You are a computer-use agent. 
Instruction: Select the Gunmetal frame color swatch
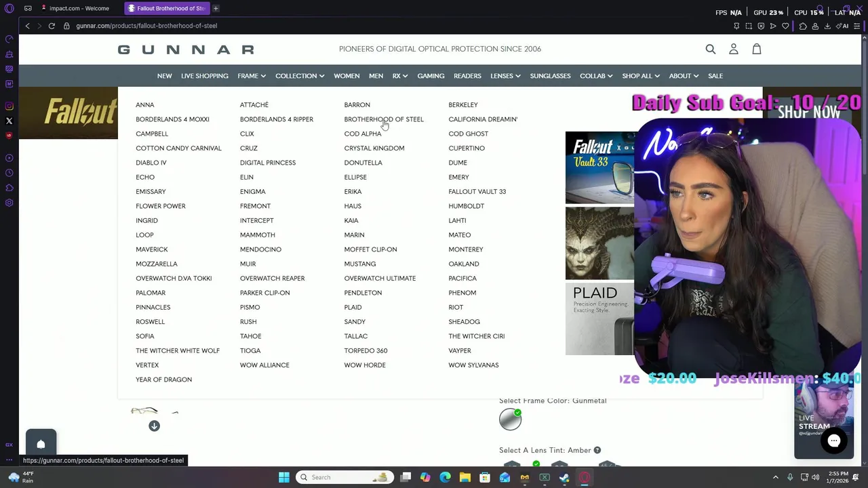[x=511, y=420]
